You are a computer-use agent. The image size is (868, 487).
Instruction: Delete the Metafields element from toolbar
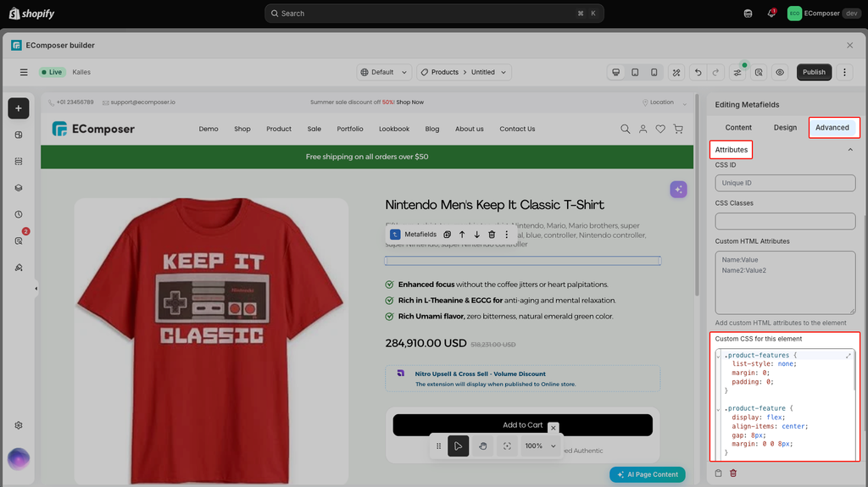click(492, 235)
